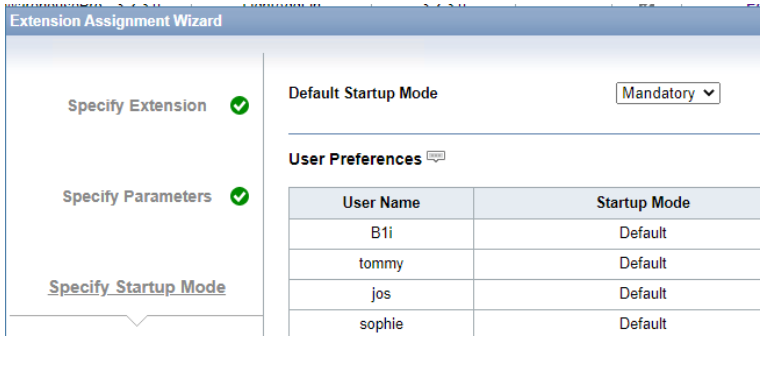Select the jos user name cell

coord(381,294)
